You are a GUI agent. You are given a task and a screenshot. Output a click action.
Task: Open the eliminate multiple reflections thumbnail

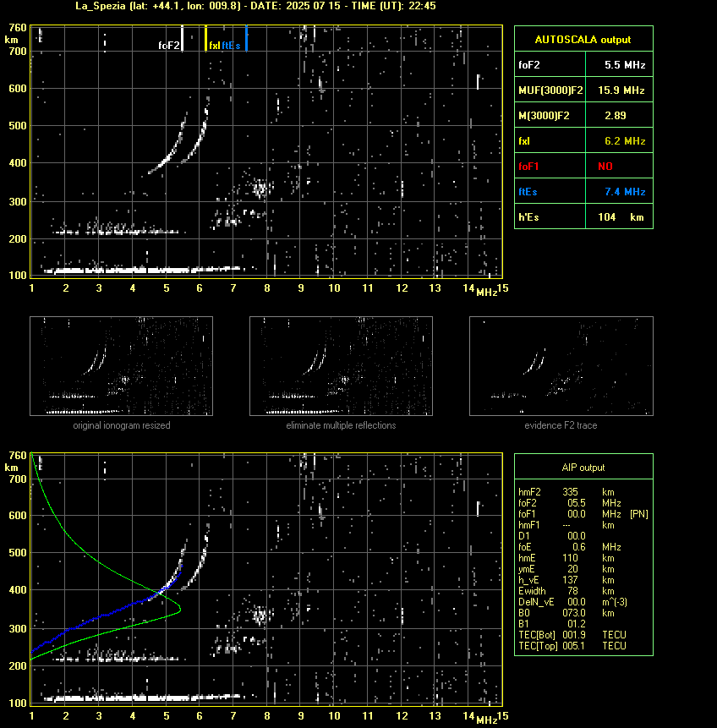tap(341, 366)
